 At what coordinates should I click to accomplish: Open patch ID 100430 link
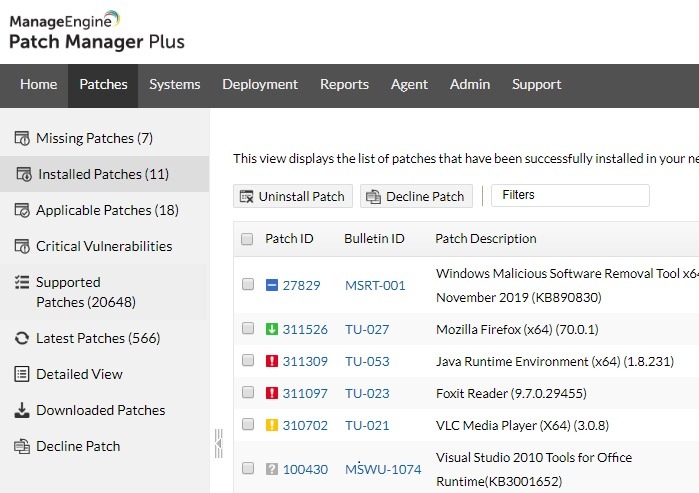point(305,469)
